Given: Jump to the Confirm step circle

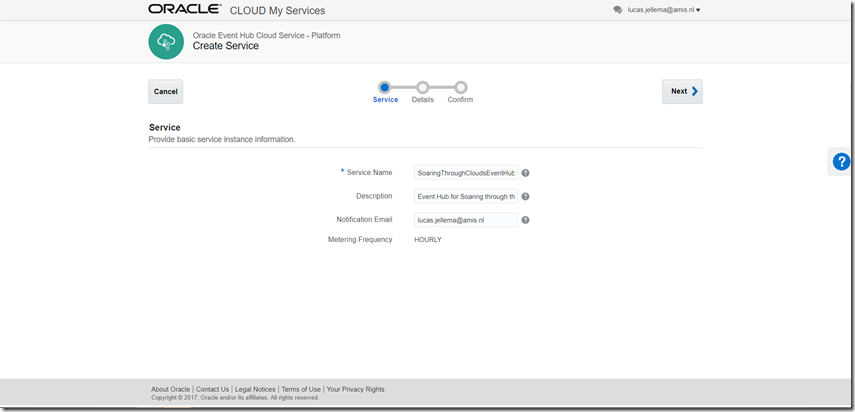Looking at the screenshot, I should pos(461,87).
